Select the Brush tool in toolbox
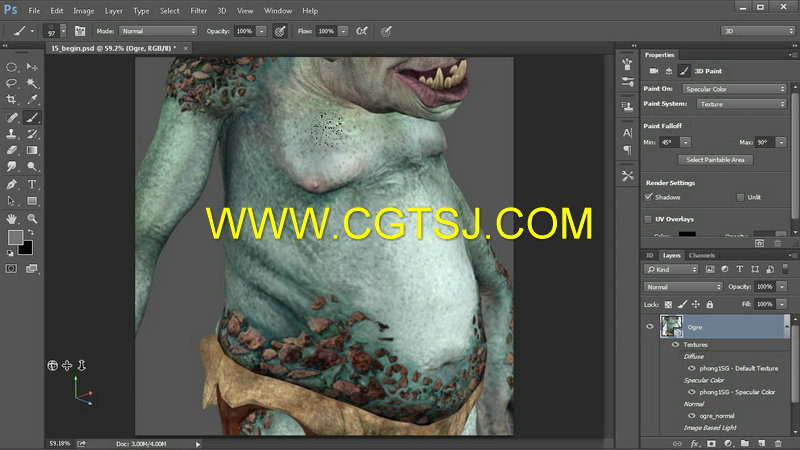Image resolution: width=800 pixels, height=450 pixels. (32, 117)
